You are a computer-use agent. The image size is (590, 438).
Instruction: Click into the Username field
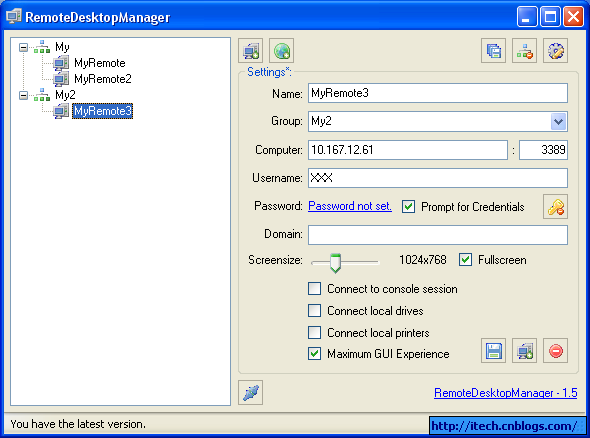pyautogui.click(x=438, y=178)
